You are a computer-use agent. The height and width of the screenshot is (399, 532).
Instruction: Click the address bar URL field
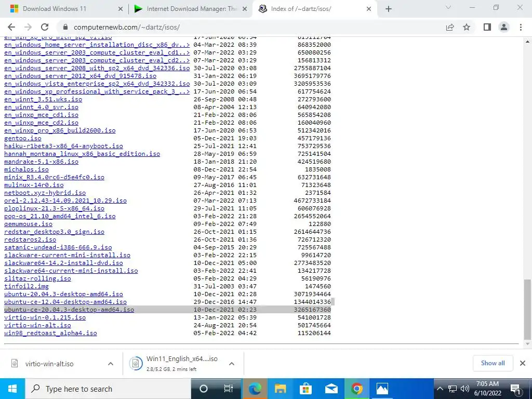click(x=251, y=27)
